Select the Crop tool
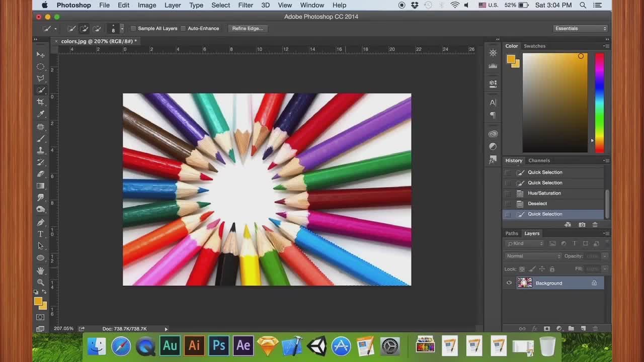Screen dimensions: 644x362 41,102
